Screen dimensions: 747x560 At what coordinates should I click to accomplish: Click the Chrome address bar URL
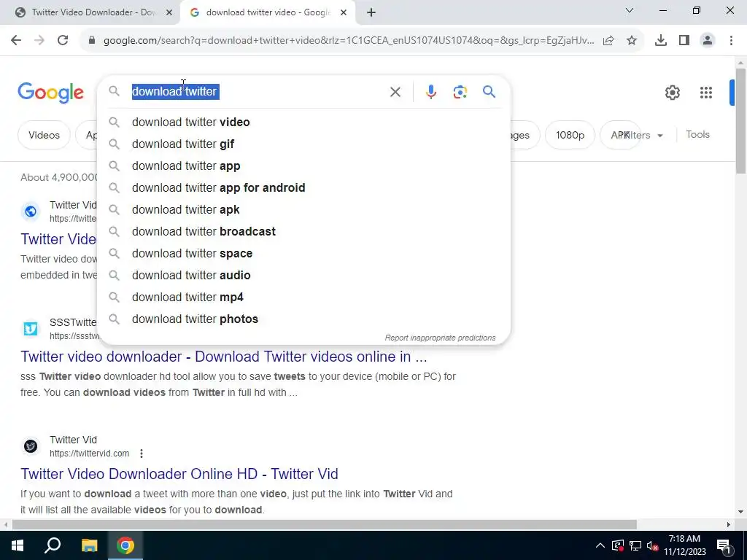349,41
